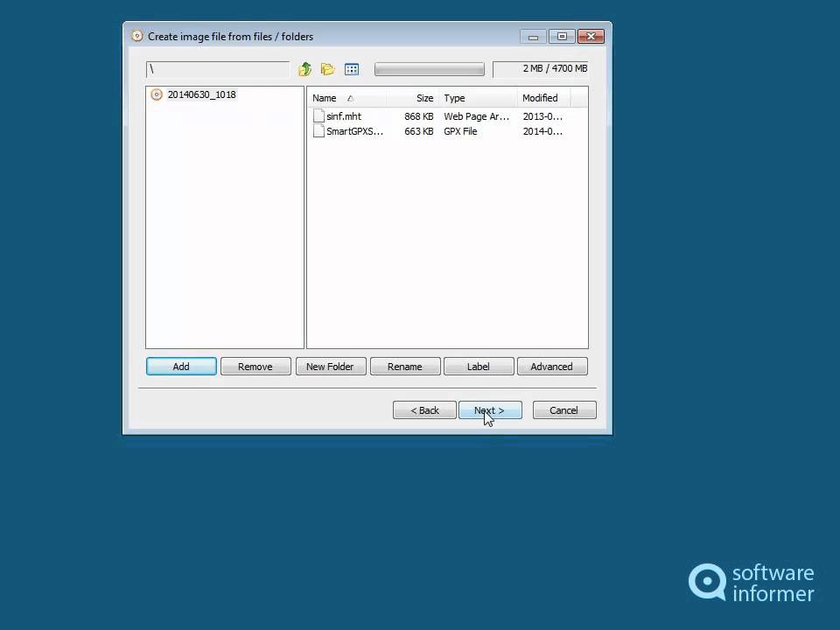Click the Remove button
The width and height of the screenshot is (840, 630).
tap(255, 367)
